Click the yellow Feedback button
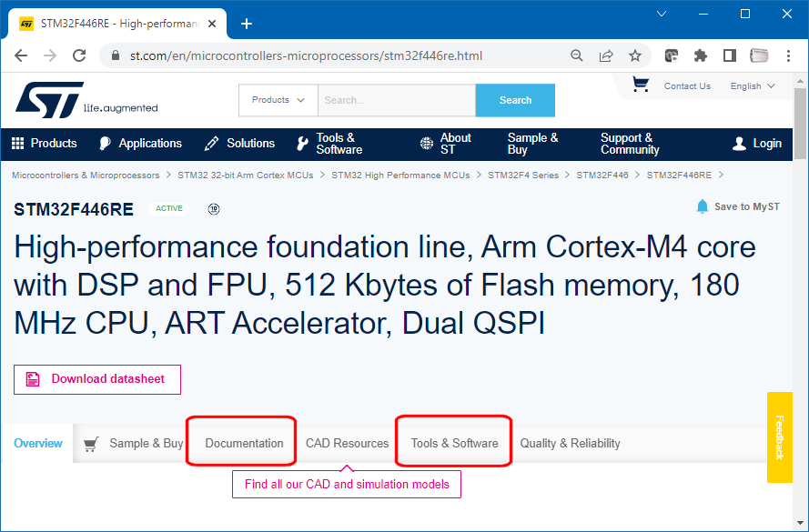 coord(780,437)
